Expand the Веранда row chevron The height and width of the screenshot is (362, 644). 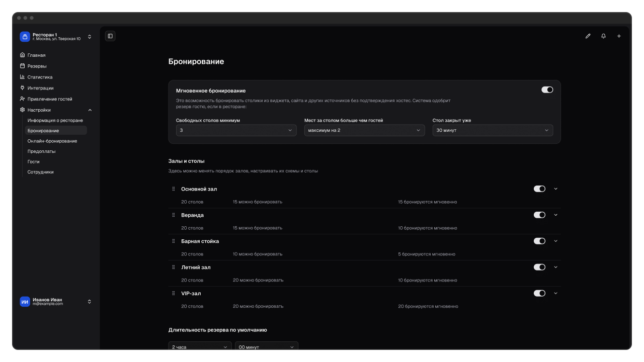(x=555, y=215)
